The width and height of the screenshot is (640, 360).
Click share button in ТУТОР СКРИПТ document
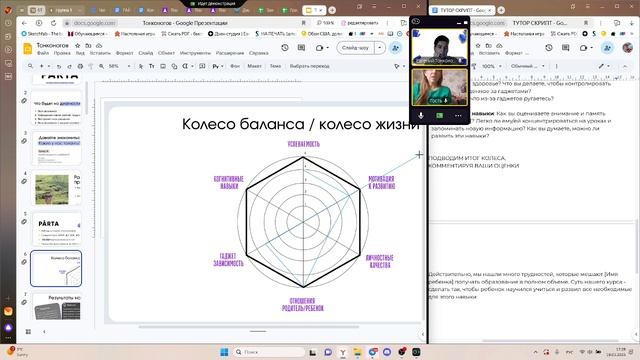[607, 48]
